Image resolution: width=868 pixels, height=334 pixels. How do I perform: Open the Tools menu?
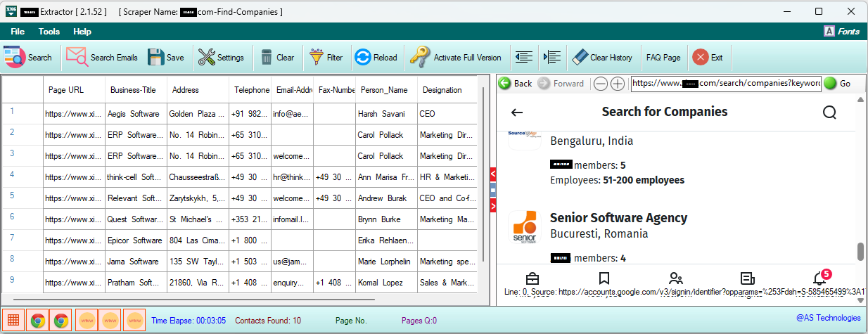[x=49, y=32]
